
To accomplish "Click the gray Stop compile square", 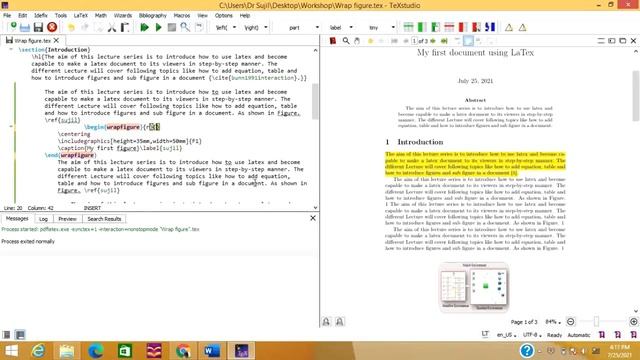I will tap(172, 27).
